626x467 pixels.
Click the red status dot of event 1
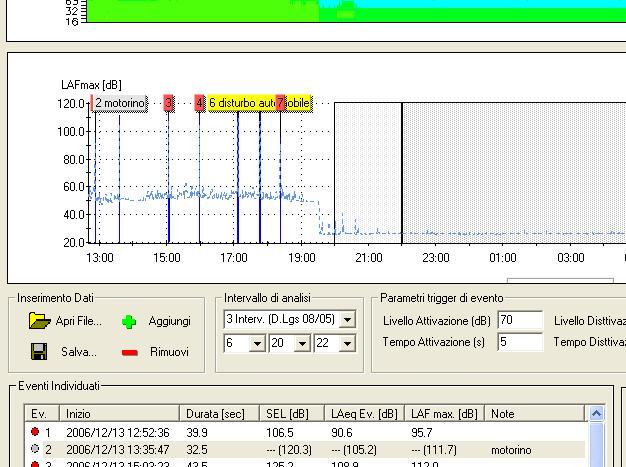click(35, 431)
